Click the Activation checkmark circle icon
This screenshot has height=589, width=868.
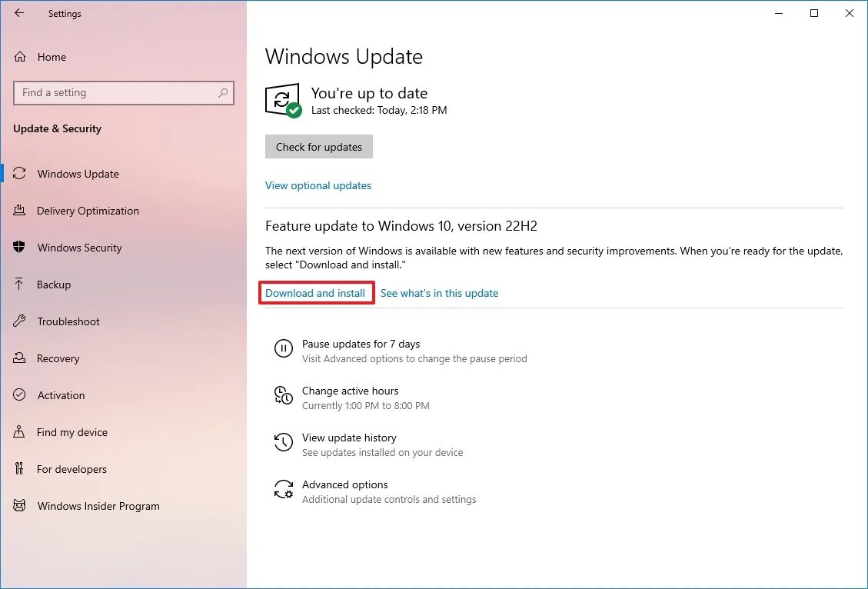19,394
